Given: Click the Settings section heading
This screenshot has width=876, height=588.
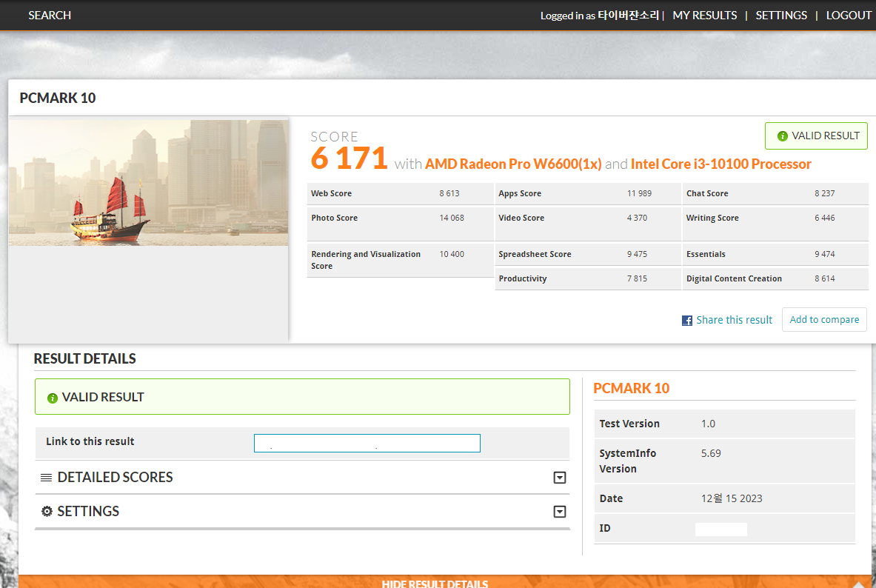Looking at the screenshot, I should (88, 512).
